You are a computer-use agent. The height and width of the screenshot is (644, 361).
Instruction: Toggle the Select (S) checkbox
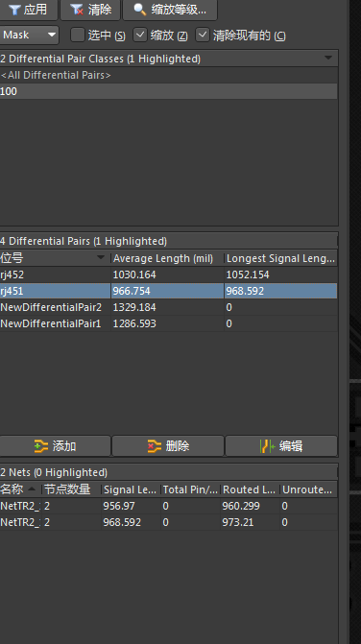coord(77,35)
